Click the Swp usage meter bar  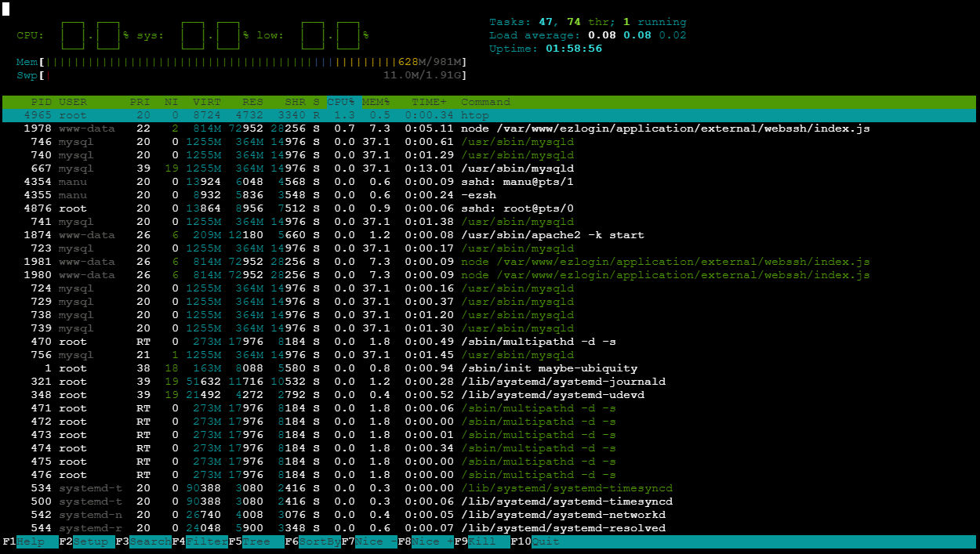pyautogui.click(x=242, y=75)
